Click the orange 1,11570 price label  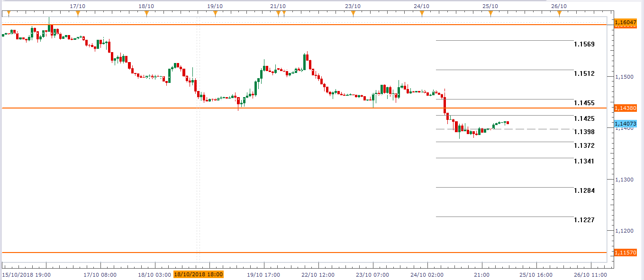point(625,253)
